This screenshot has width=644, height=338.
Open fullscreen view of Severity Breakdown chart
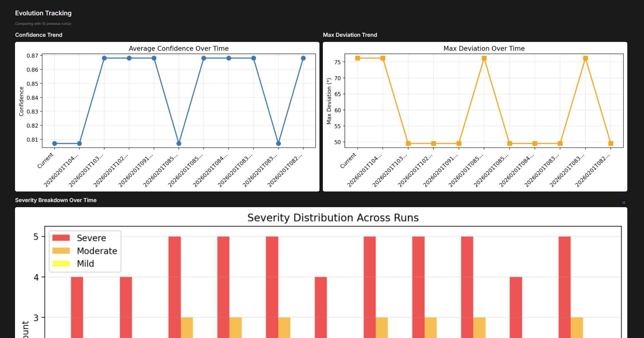point(624,203)
